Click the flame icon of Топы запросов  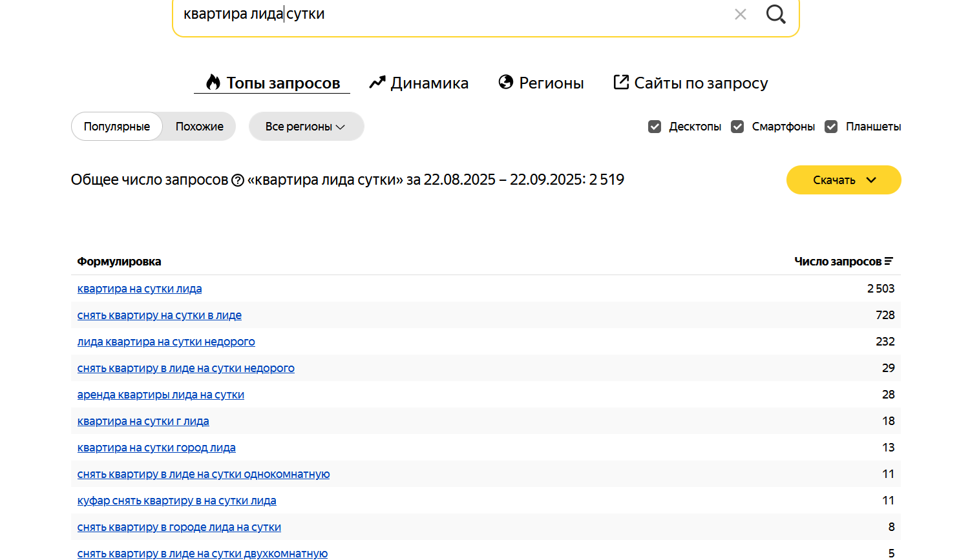coord(213,82)
